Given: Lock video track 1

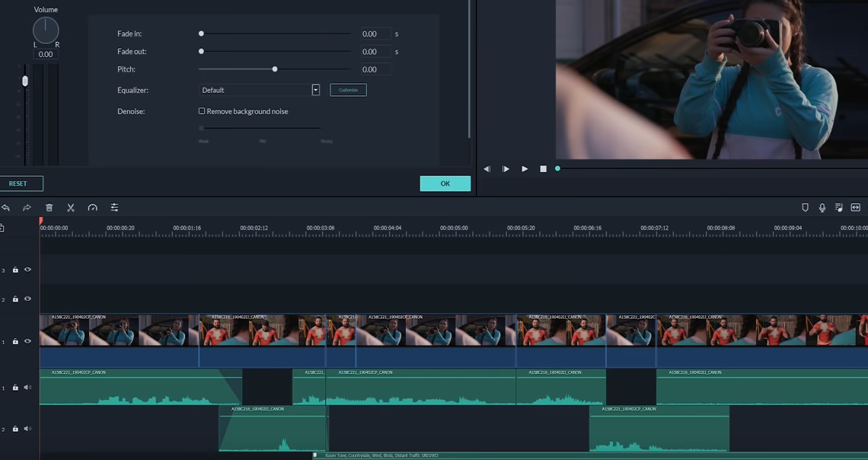Looking at the screenshot, I should tap(15, 341).
